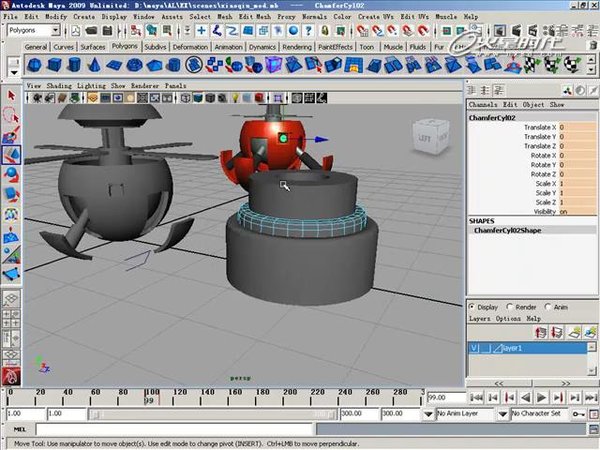
Task: Choose the Lasso select tool
Action: [x=10, y=116]
